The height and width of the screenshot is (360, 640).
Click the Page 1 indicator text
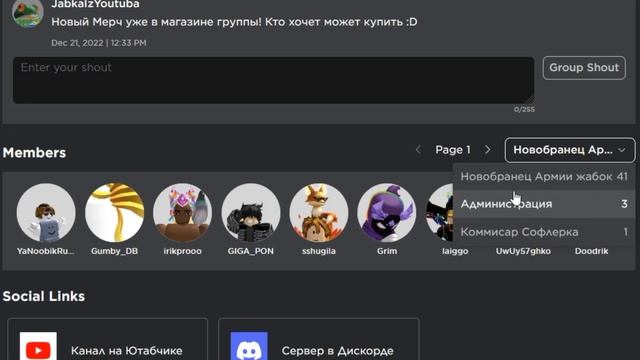453,150
